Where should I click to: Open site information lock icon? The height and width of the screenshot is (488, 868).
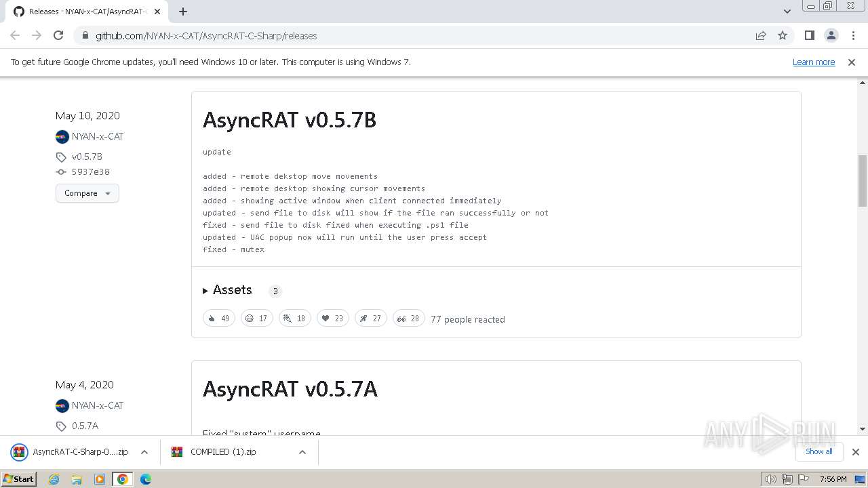point(85,35)
